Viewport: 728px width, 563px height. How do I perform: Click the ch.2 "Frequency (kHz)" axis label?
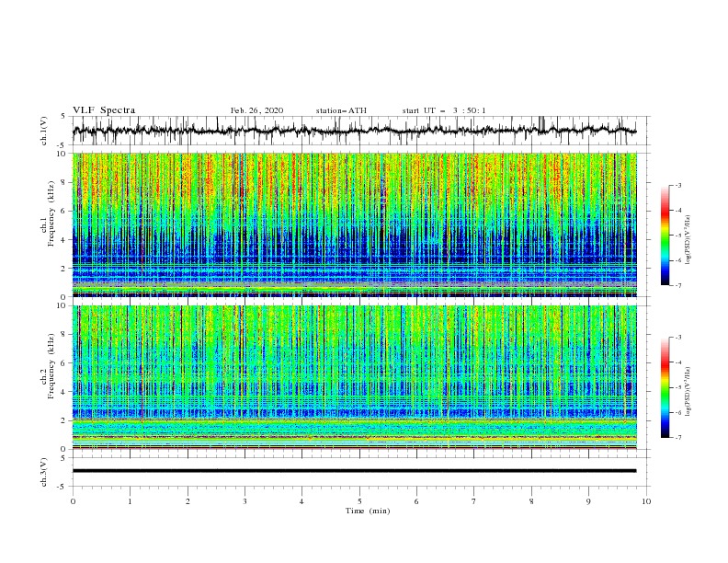[x=51, y=366]
